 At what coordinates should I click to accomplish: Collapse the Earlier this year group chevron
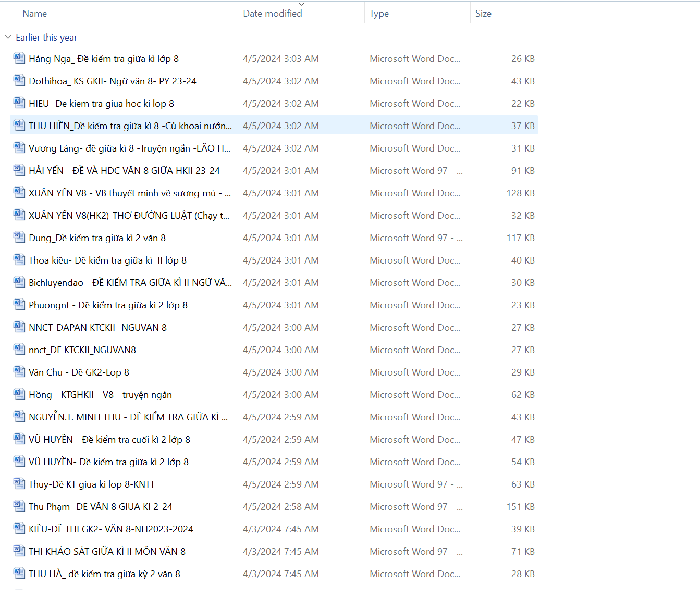(8, 37)
